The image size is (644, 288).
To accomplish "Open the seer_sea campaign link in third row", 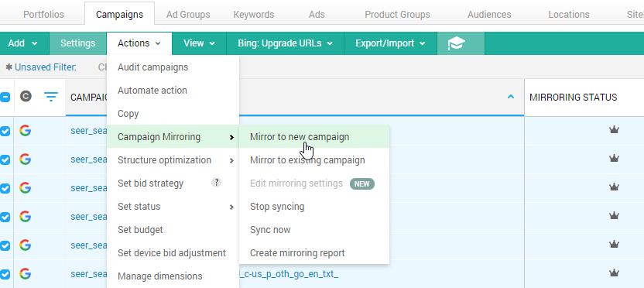I will 89,188.
